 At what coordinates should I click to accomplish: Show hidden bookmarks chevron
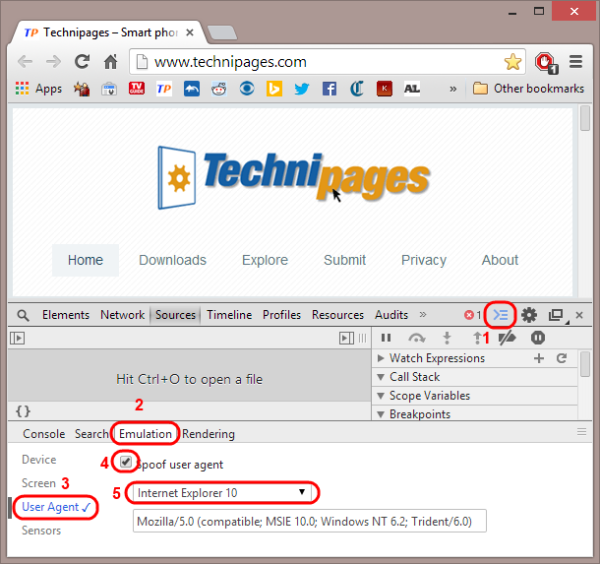click(453, 89)
